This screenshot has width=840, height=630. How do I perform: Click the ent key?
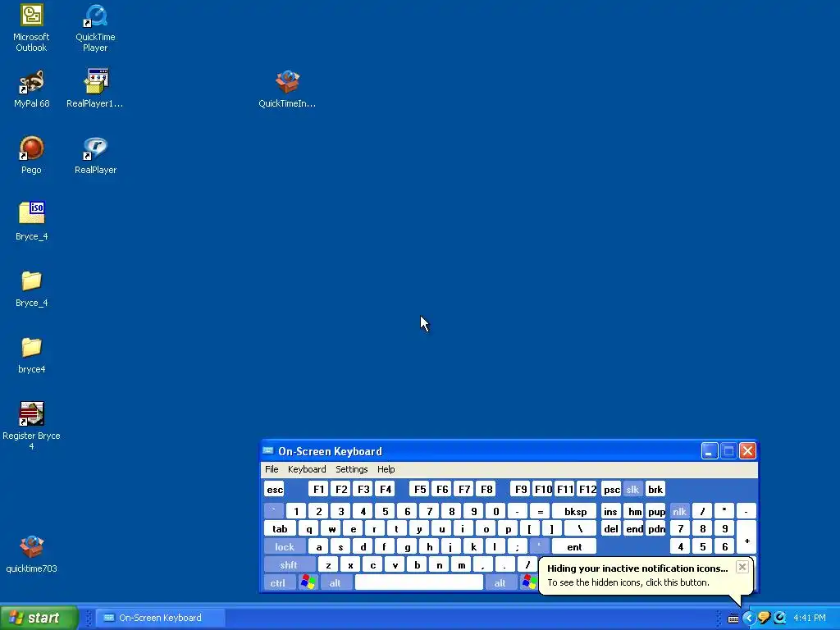[574, 546]
